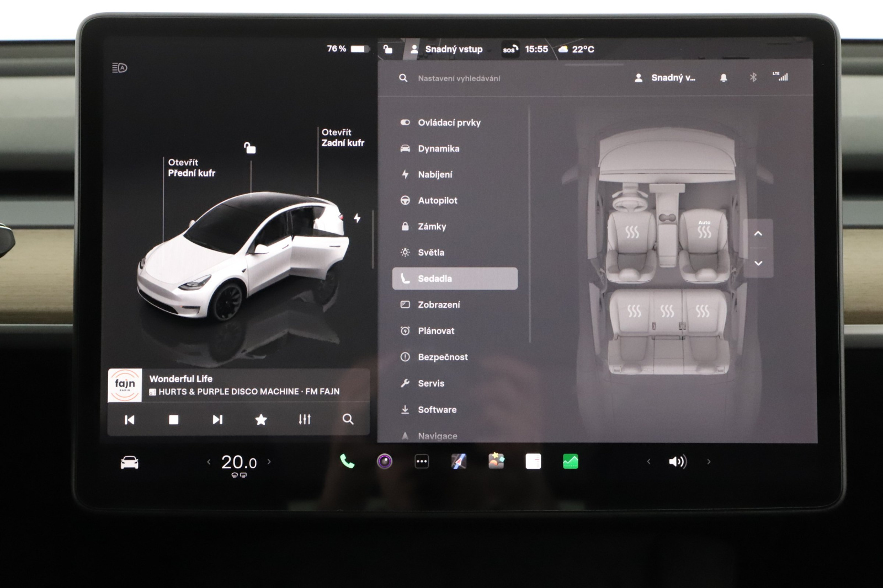Toggle the driver seat heater

click(x=632, y=232)
